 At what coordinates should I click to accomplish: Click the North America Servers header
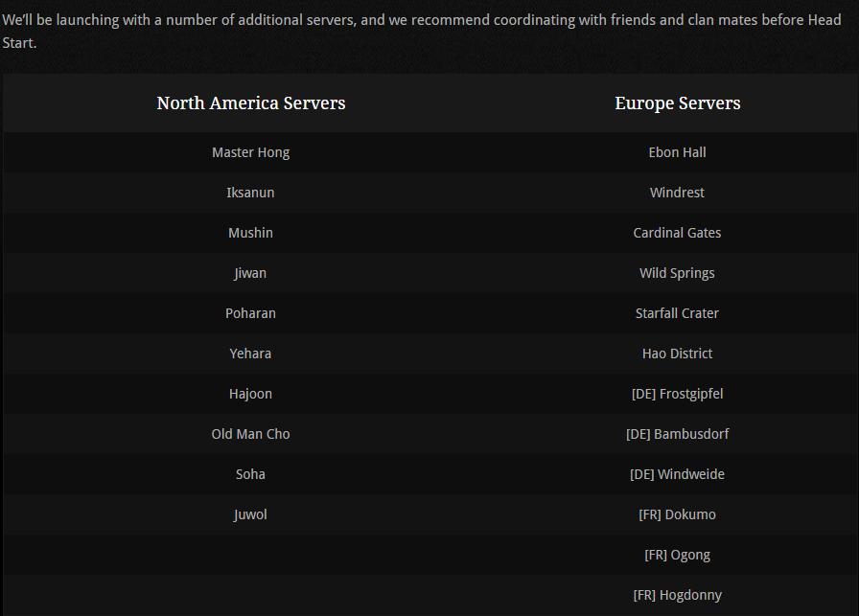[251, 103]
